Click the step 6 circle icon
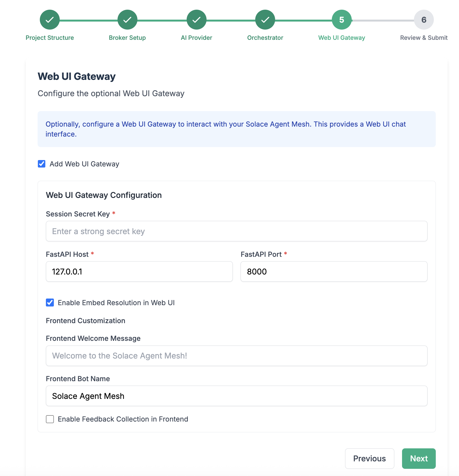This screenshot has height=476, width=459. [424, 20]
